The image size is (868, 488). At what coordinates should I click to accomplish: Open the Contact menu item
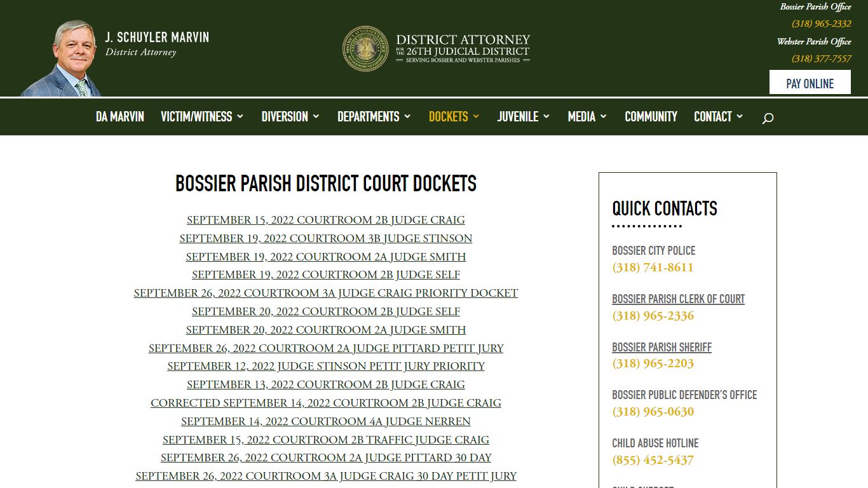[x=713, y=117]
